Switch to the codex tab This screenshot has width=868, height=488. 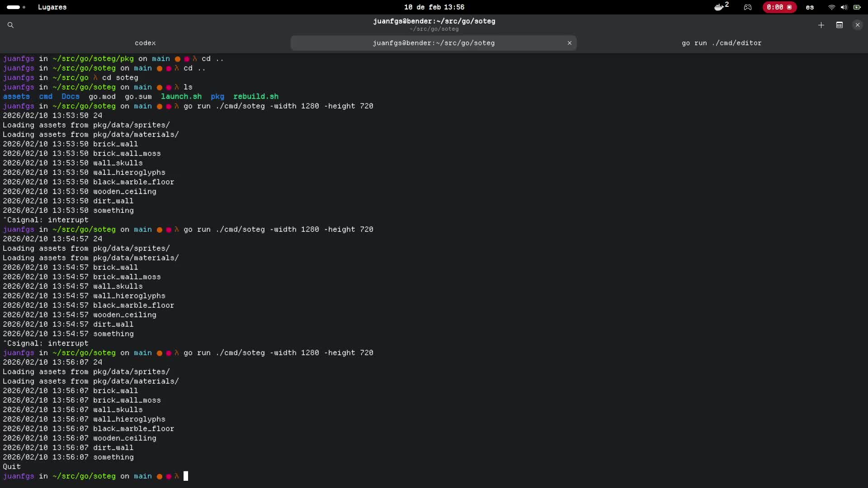click(x=145, y=43)
